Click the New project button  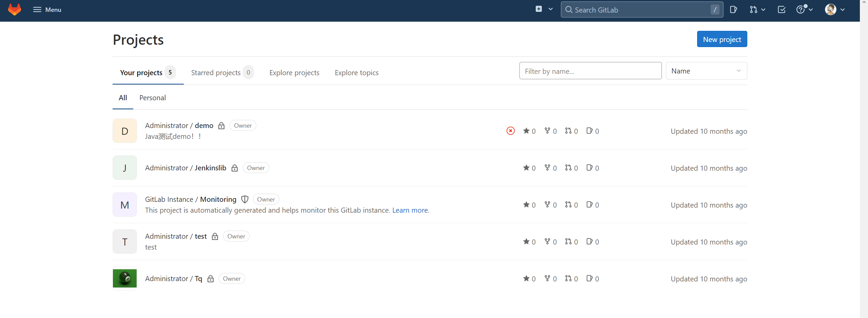722,39
